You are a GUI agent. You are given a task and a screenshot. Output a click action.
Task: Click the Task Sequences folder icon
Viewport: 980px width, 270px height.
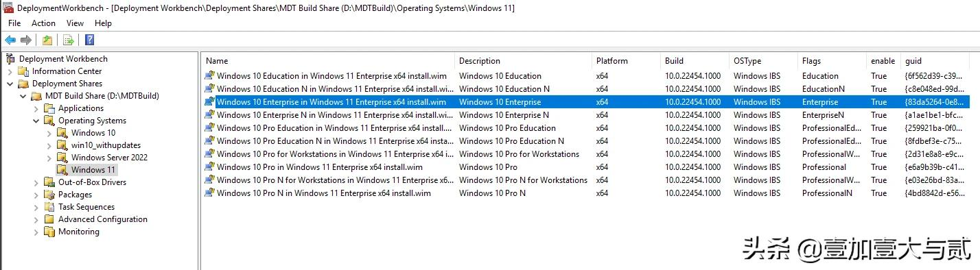[x=49, y=207]
